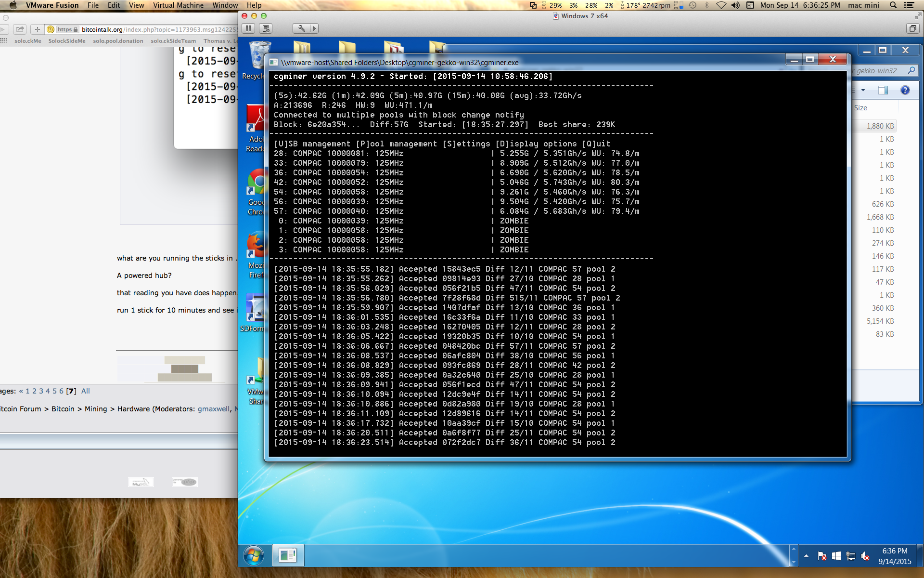
Task: Open Explorer view options dropdown arrow
Action: point(863,90)
